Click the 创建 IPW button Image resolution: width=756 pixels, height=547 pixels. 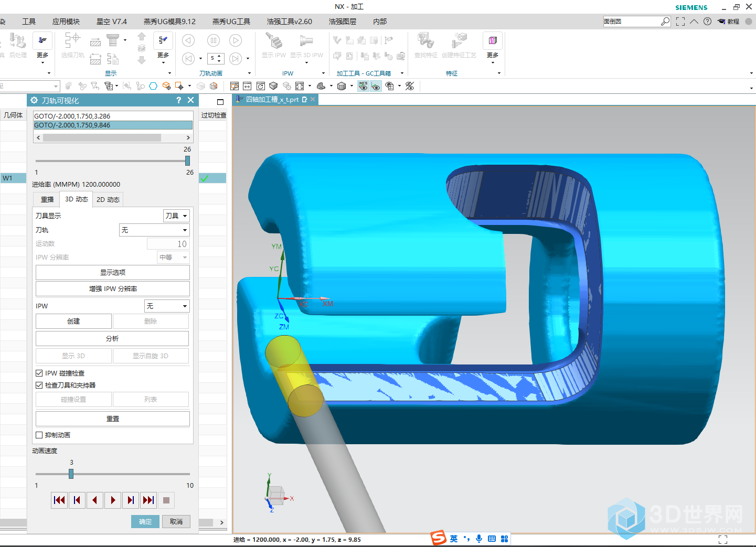click(x=73, y=321)
